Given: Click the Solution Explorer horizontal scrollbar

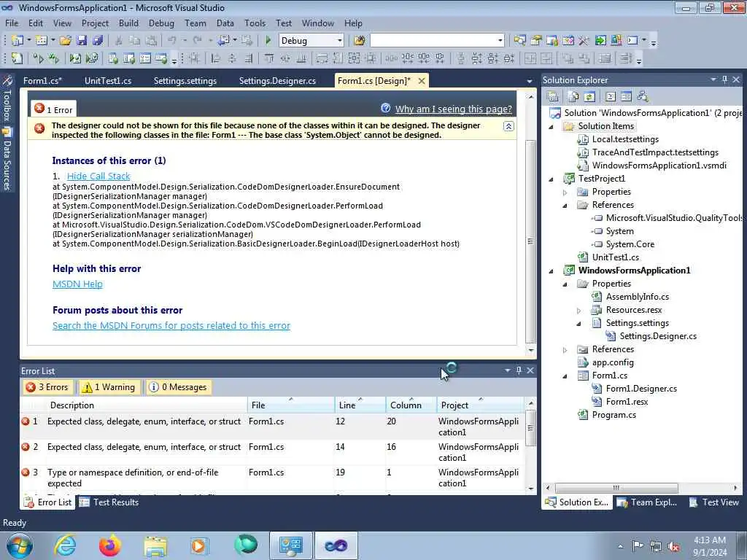Looking at the screenshot, I should click(616, 488).
